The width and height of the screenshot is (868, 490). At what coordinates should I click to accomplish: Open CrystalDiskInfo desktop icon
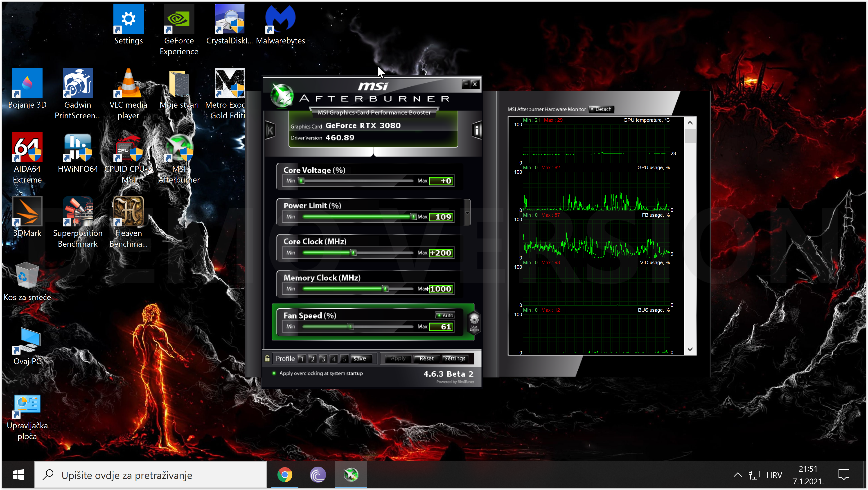(x=230, y=25)
